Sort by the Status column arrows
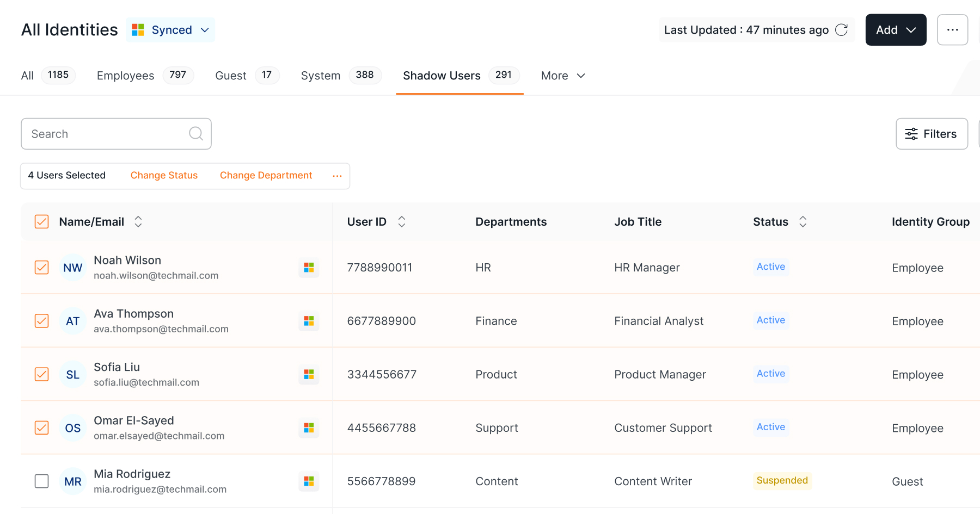The image size is (980, 514). coord(803,221)
